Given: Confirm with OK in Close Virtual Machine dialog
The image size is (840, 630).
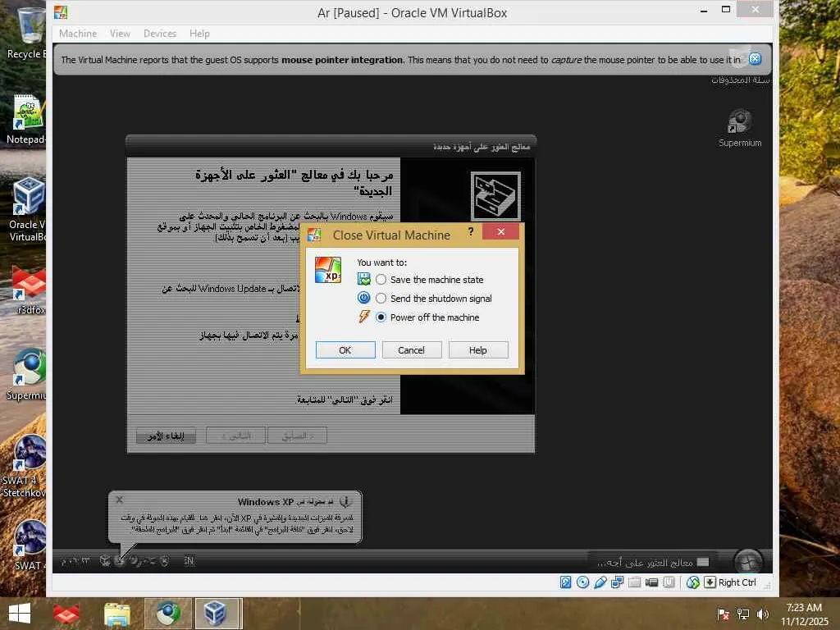Looking at the screenshot, I should coord(345,349).
